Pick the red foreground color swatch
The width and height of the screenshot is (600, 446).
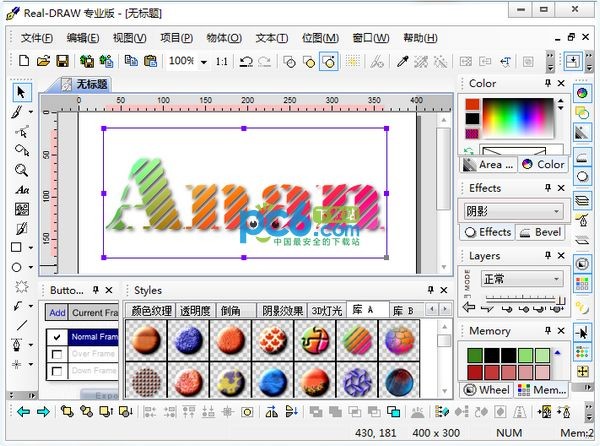(x=472, y=103)
